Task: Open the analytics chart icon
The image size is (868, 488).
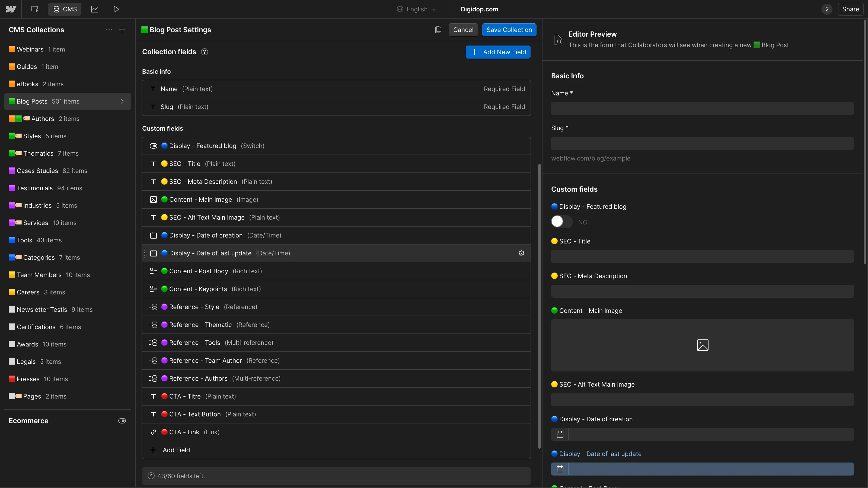Action: 94,9
